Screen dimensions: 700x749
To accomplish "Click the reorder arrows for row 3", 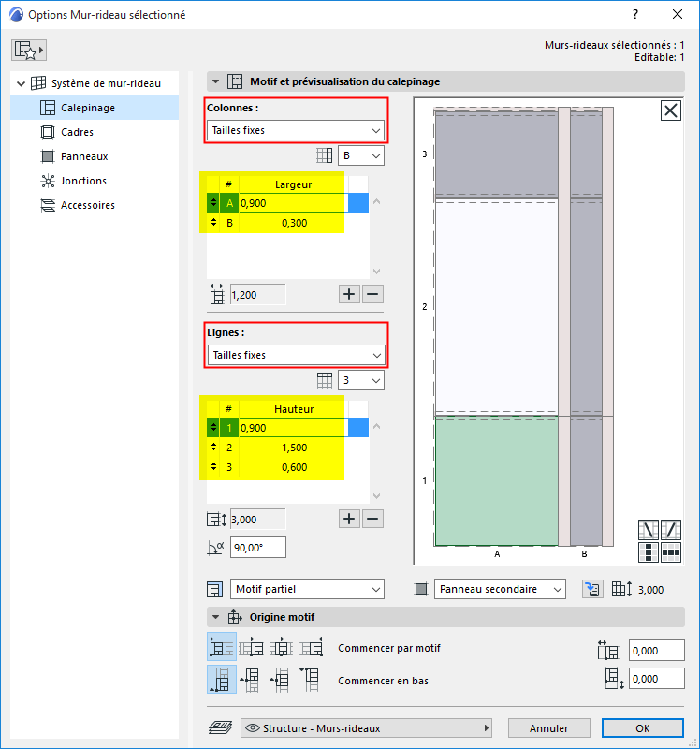I will click(213, 466).
